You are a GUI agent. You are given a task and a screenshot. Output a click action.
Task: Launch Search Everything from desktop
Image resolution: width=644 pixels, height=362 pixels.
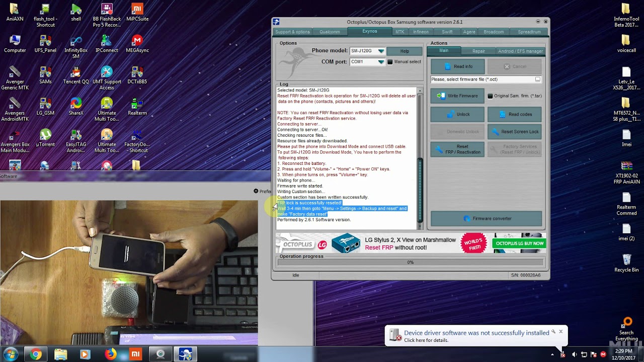point(626,329)
